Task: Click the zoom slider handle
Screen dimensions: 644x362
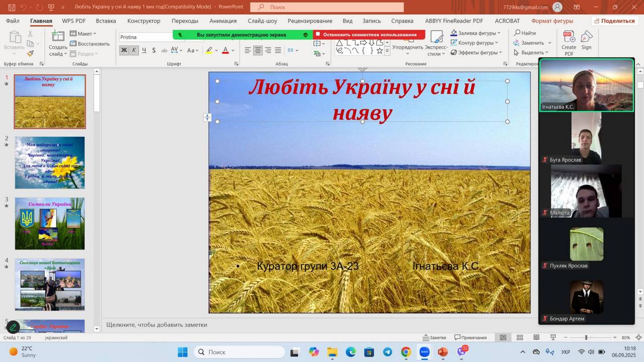Action: (586, 337)
